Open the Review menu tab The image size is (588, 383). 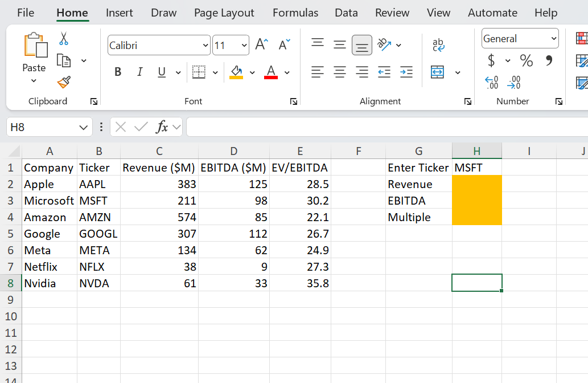point(392,12)
